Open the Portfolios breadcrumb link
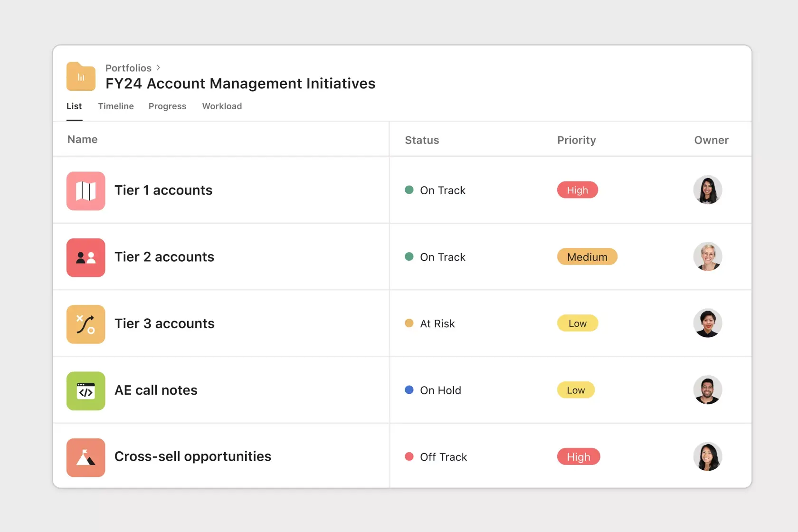 click(128, 68)
